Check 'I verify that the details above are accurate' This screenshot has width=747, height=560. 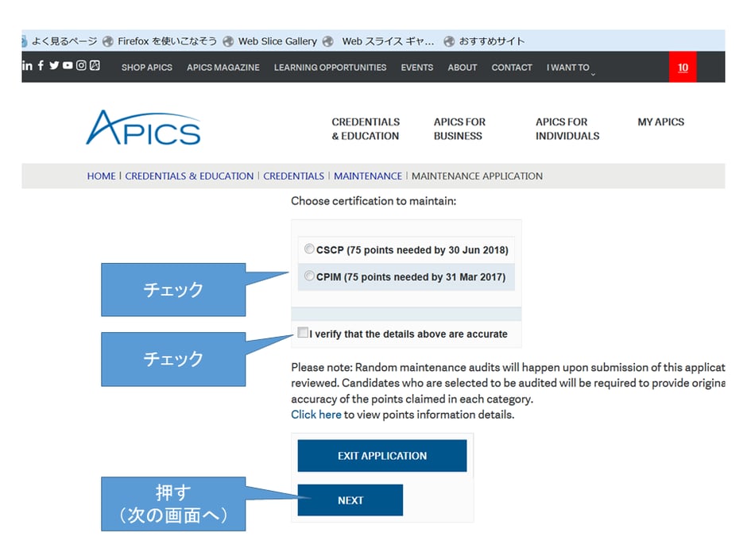point(303,332)
